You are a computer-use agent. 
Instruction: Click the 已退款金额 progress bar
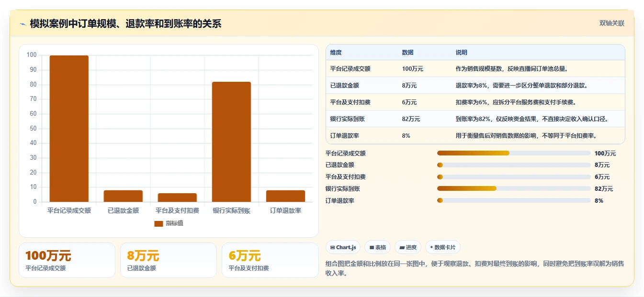coord(514,165)
